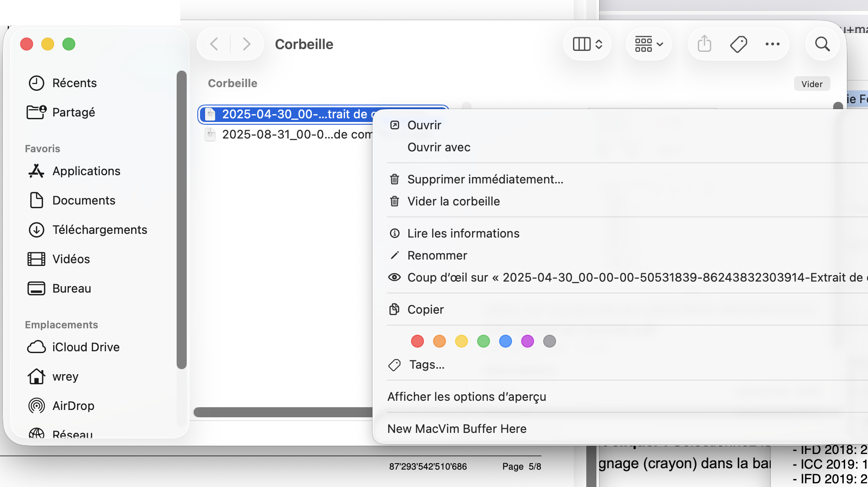
Task: Apply the blue color tag
Action: pos(505,341)
